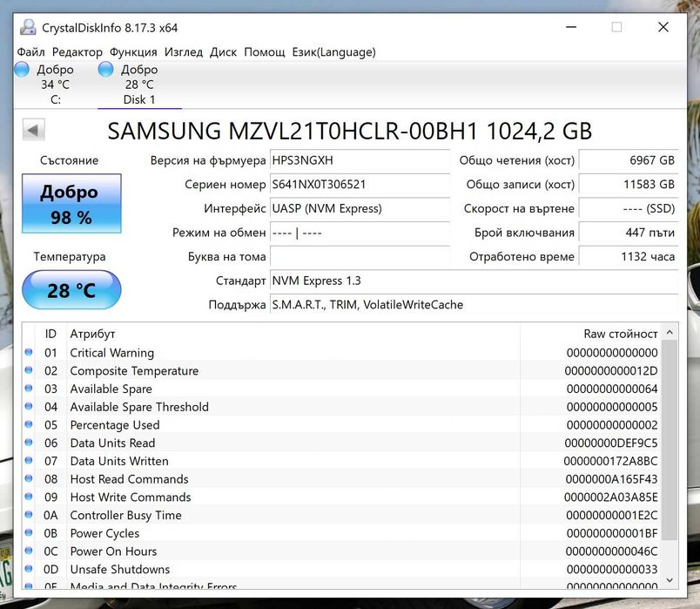
Task: Click the total host reads value 6967 GB
Action: [629, 160]
